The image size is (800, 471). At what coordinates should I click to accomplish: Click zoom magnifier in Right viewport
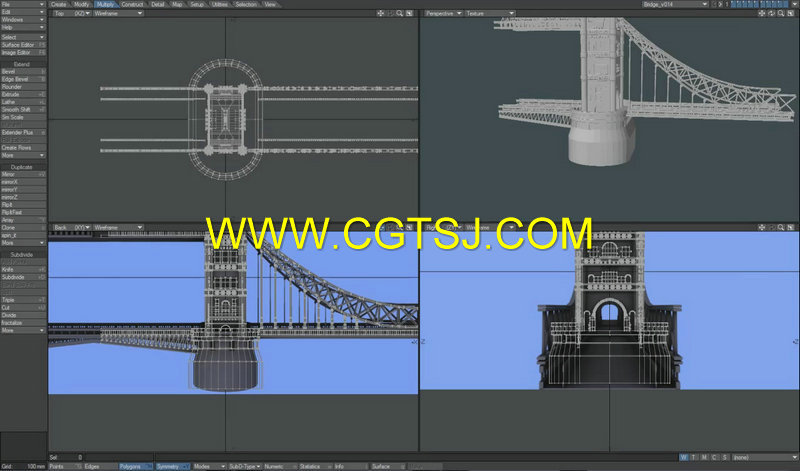[x=781, y=228]
